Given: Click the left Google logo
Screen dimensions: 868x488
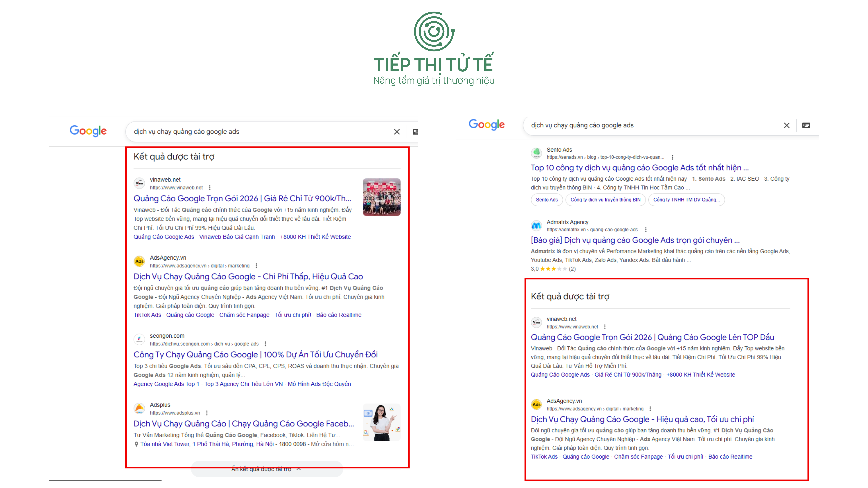Looking at the screenshot, I should click(x=88, y=131).
